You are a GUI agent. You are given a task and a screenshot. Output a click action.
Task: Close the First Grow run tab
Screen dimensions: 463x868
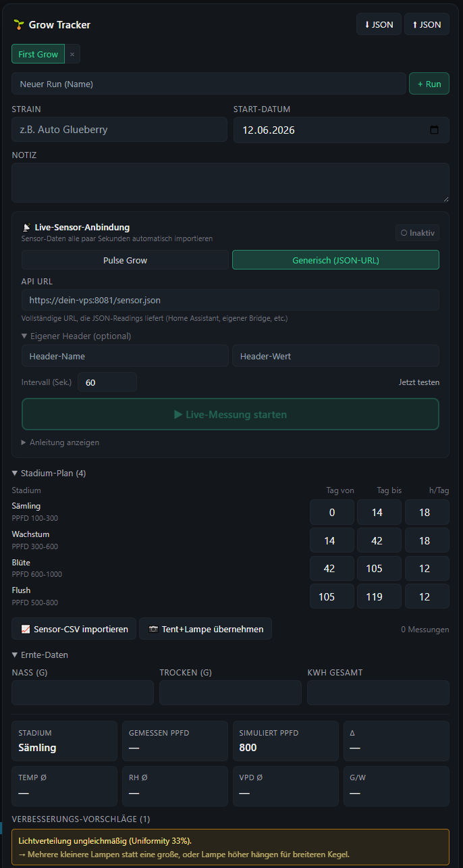[x=72, y=54]
